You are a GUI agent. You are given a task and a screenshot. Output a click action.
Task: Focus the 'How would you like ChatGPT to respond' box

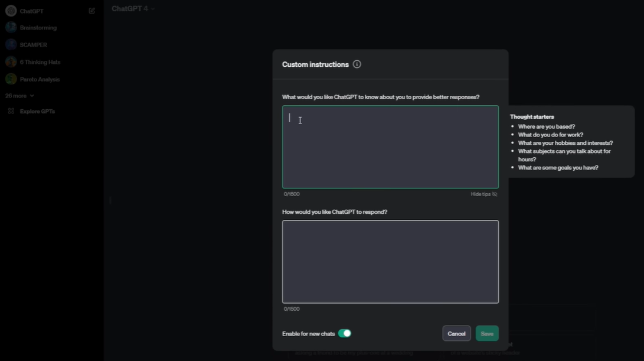pyautogui.click(x=390, y=262)
